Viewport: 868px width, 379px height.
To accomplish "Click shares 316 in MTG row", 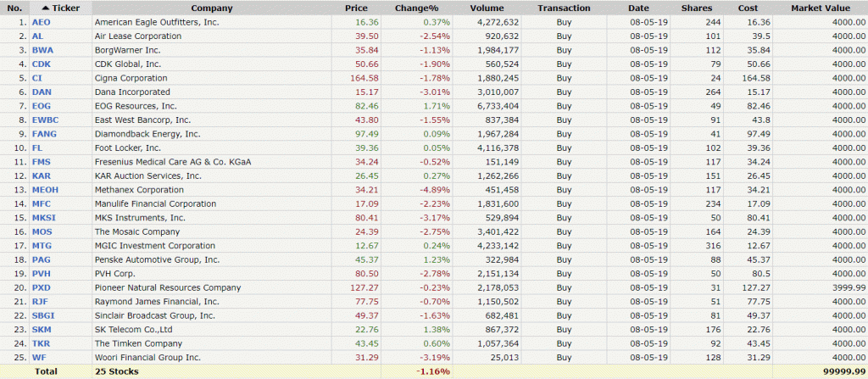I will (714, 246).
